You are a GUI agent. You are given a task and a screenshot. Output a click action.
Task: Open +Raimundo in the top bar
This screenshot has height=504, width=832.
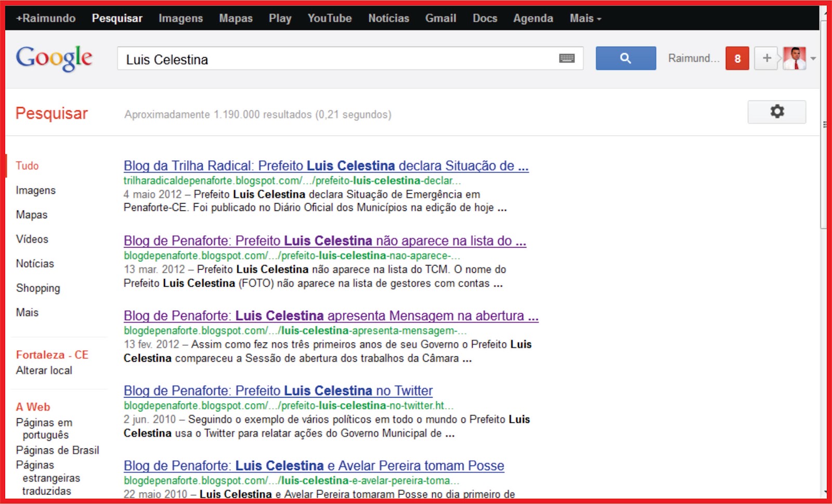click(46, 18)
